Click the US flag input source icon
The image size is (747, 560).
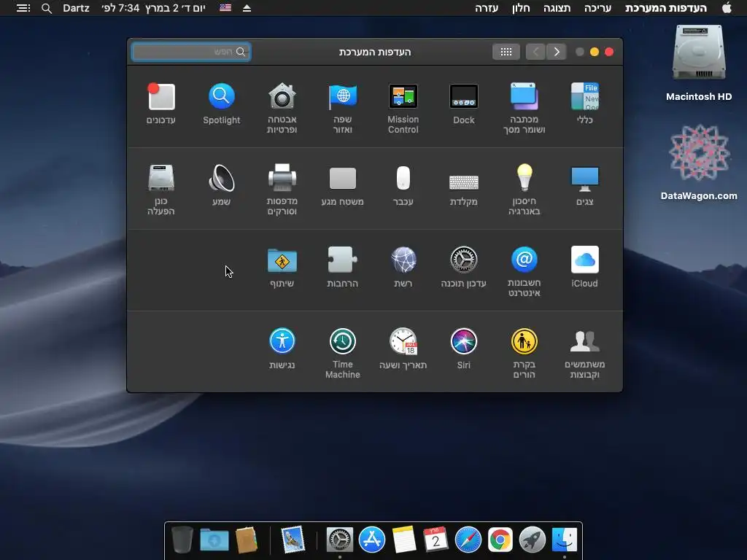click(225, 8)
